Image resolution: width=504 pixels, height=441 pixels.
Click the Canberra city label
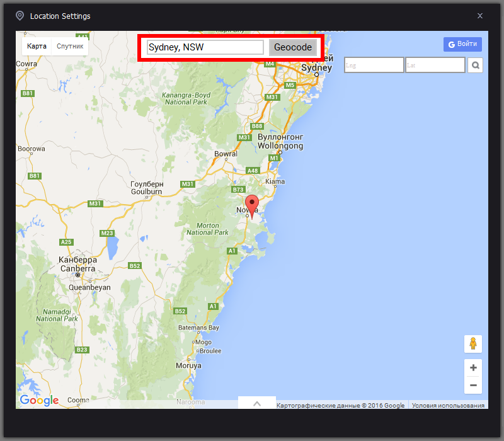pyautogui.click(x=77, y=269)
